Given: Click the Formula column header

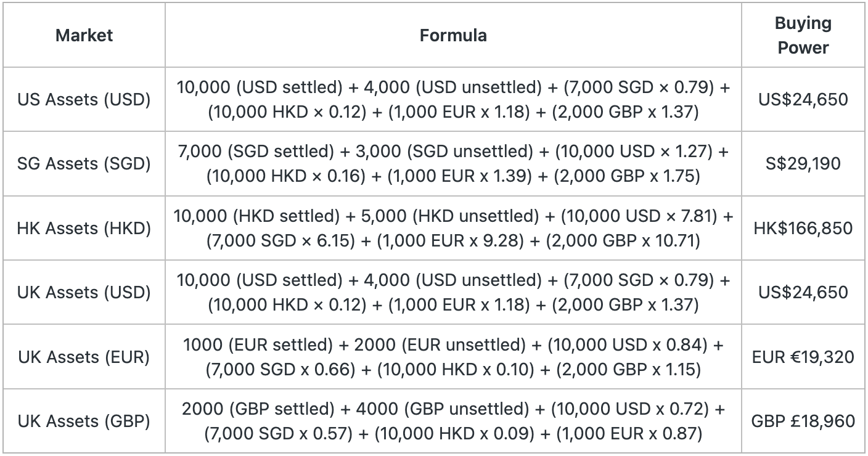Looking at the screenshot, I should (453, 35).
